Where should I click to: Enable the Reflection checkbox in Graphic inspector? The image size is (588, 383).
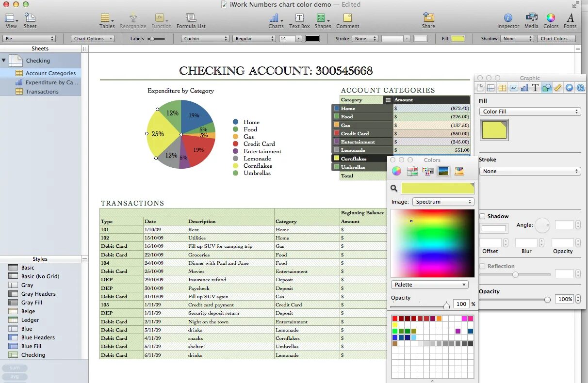pyautogui.click(x=482, y=266)
